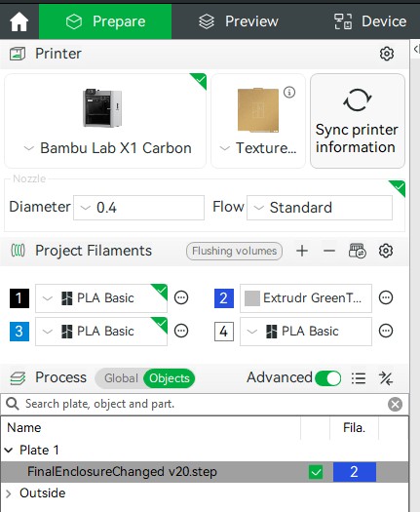420x512 pixels.
Task: Toggle the Advanced settings switch
Action: (328, 378)
